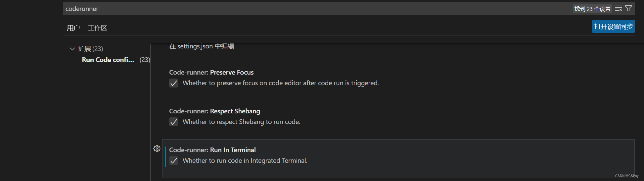Image resolution: width=644 pixels, height=181 pixels.
Task: Click the Integrated Terminal setting description text
Action: pos(245,160)
